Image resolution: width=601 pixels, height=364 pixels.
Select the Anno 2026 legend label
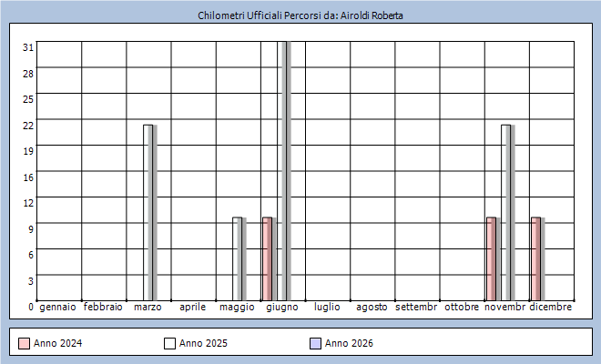point(349,343)
